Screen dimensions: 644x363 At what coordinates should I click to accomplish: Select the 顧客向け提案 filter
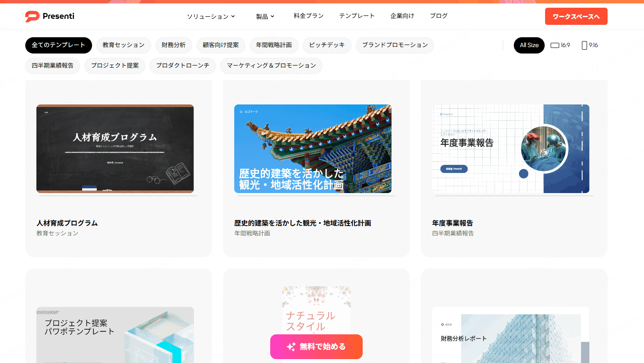pyautogui.click(x=221, y=45)
